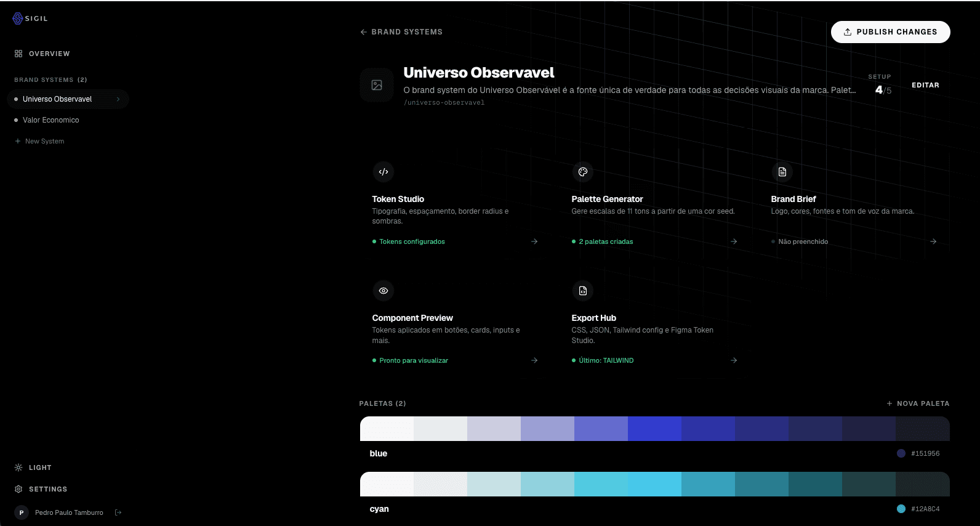Click the Palette Generator arrow

734,241
